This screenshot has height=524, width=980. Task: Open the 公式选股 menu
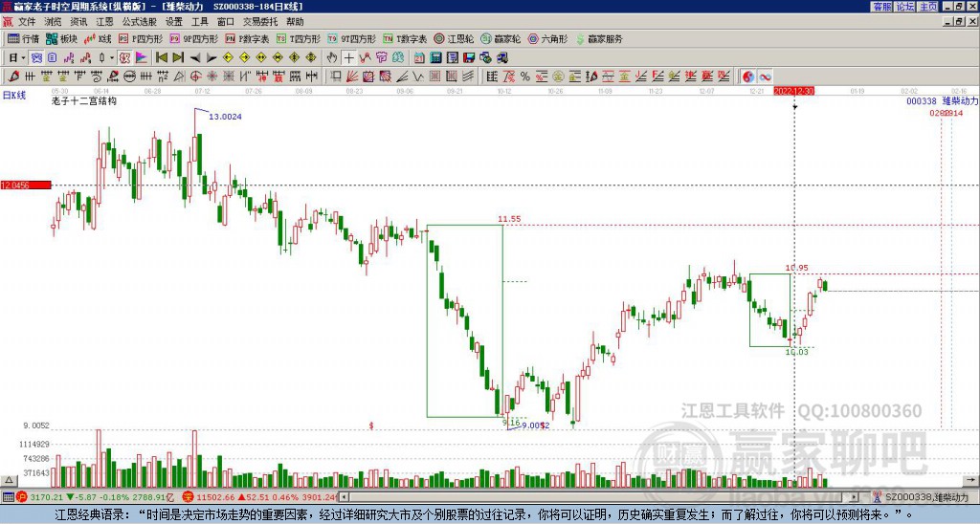(x=140, y=22)
